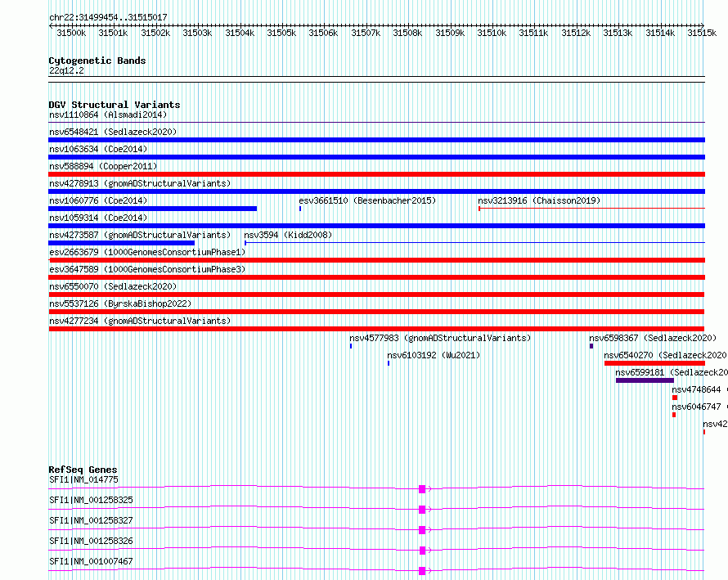
Task: Click the 31500k ruler position
Action: 71,33
